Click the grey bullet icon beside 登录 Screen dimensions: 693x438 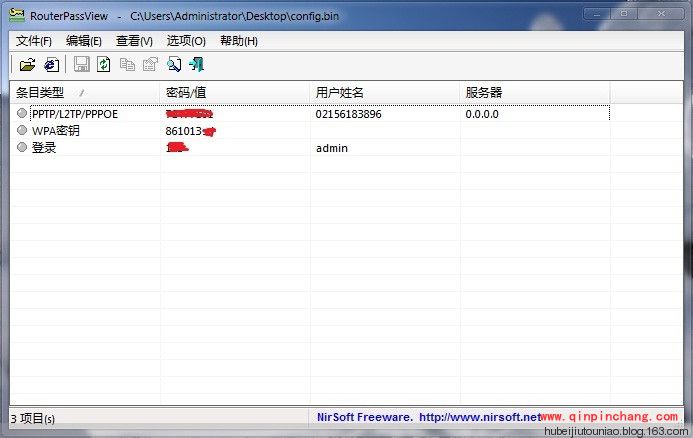click(x=22, y=147)
